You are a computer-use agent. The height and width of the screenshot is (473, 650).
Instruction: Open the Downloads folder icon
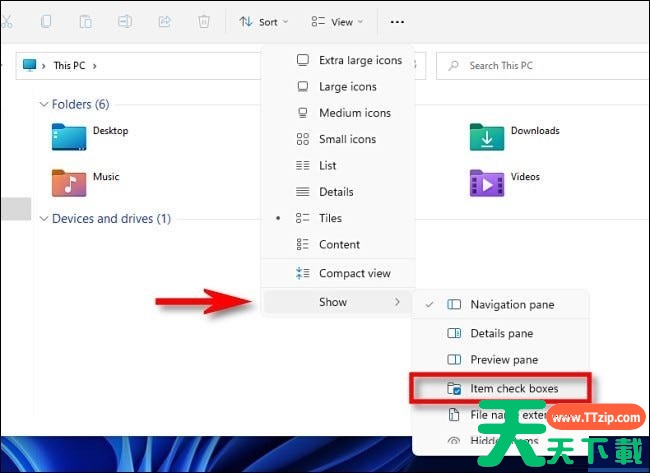point(487,137)
